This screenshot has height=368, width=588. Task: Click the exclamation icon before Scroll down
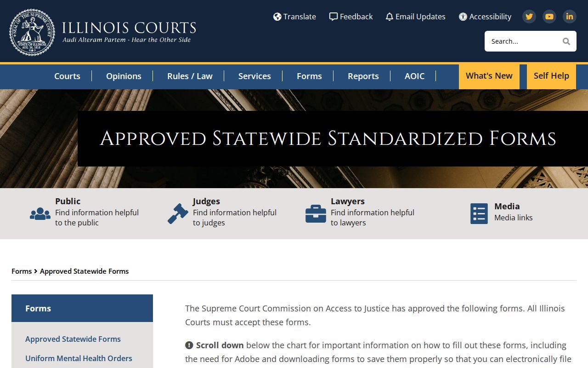coord(189,345)
